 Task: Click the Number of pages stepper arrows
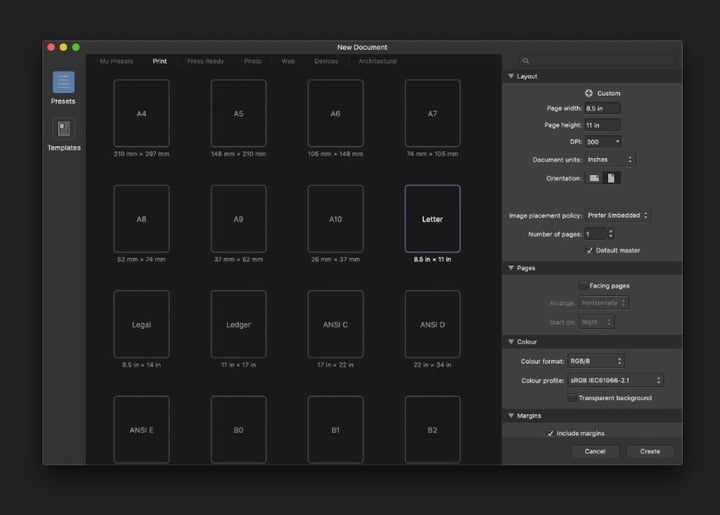[x=611, y=234]
